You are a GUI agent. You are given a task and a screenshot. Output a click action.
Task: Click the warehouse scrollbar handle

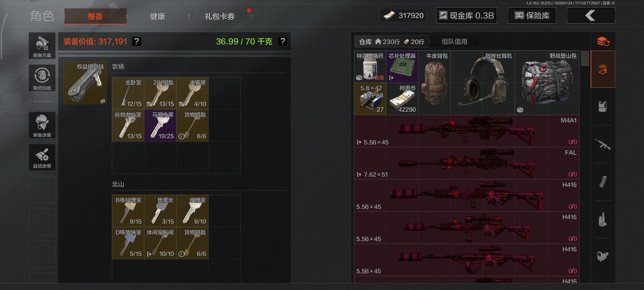[585, 59]
